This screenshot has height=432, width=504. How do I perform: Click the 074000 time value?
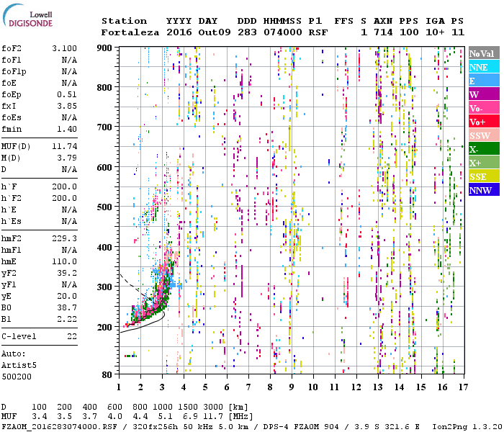pos(282,32)
